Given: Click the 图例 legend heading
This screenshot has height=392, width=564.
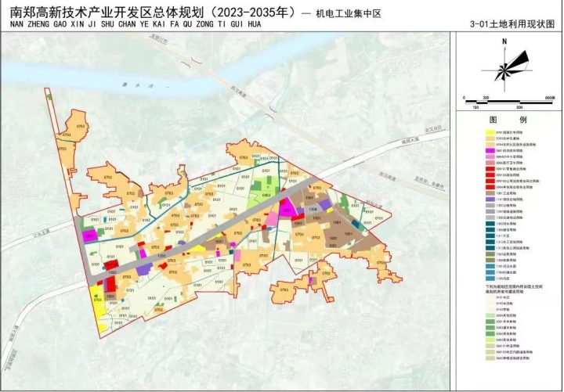Looking at the screenshot, I should (x=507, y=121).
